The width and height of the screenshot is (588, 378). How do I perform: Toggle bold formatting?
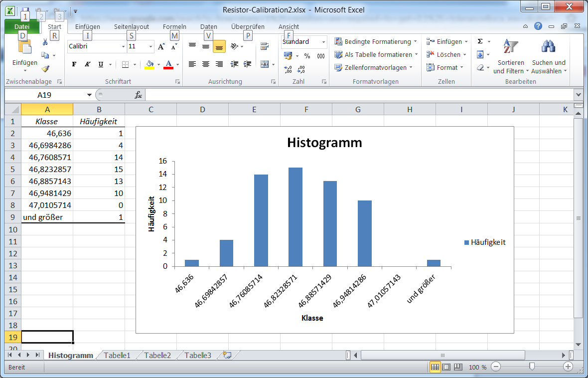point(74,64)
